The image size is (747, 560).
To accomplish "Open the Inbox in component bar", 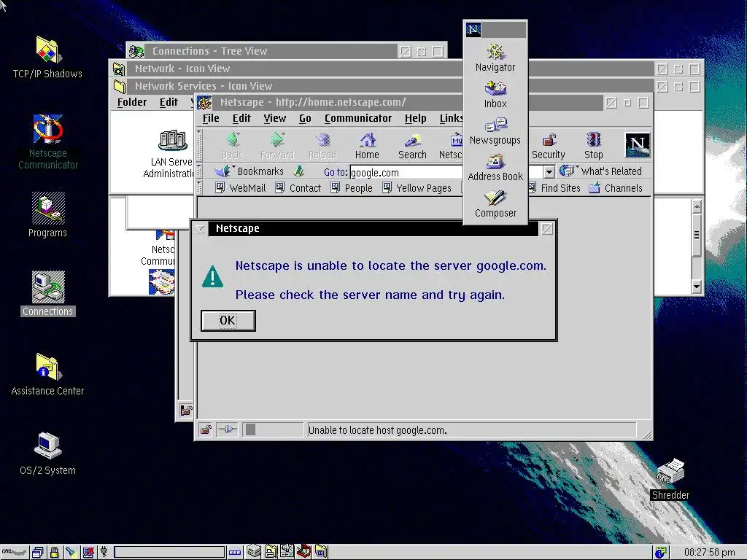I will pyautogui.click(x=495, y=94).
